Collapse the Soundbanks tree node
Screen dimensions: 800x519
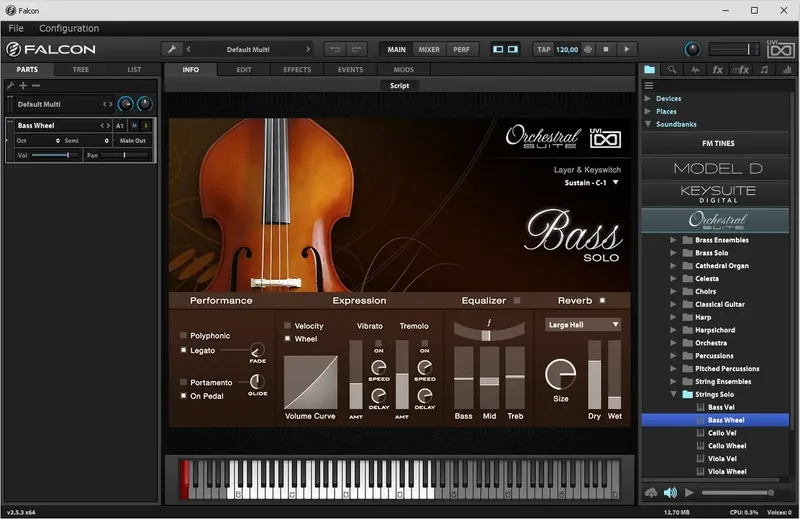(648, 124)
